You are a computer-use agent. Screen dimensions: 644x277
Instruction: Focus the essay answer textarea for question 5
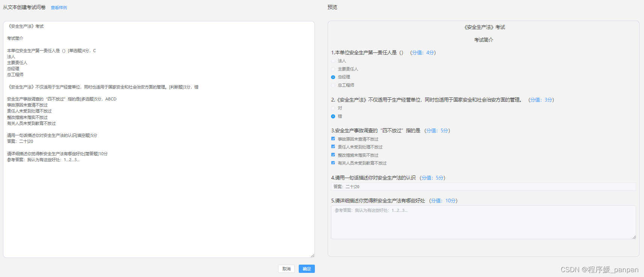point(483,222)
